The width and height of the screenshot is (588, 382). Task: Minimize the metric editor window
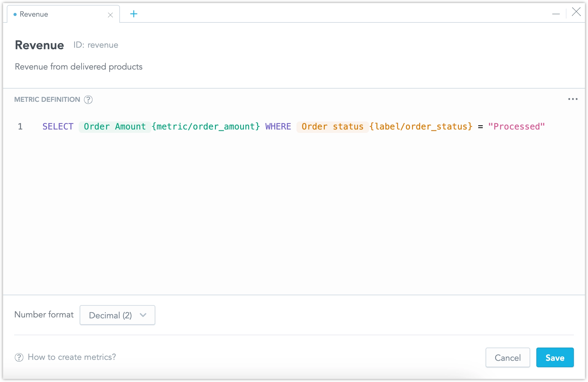(557, 14)
